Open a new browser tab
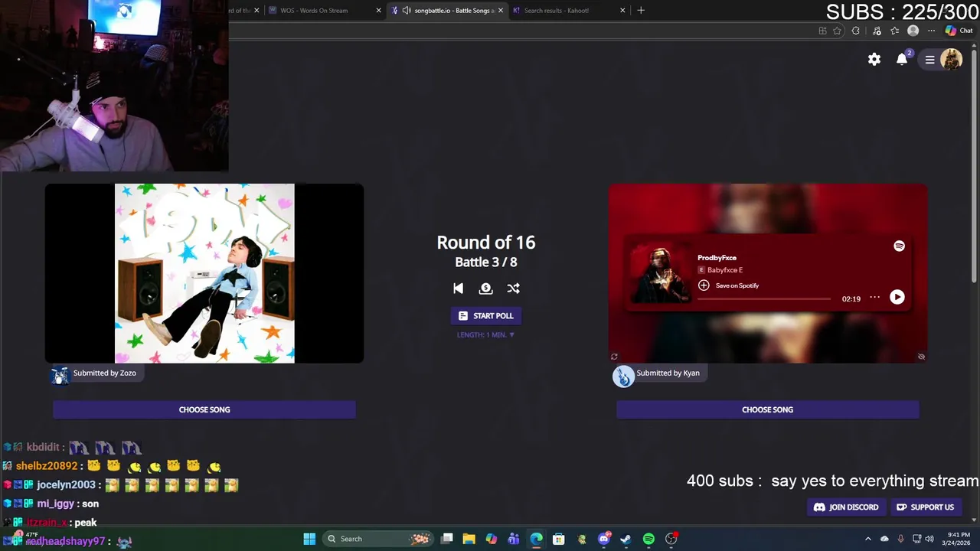The height and width of the screenshot is (551, 980). (x=641, y=11)
